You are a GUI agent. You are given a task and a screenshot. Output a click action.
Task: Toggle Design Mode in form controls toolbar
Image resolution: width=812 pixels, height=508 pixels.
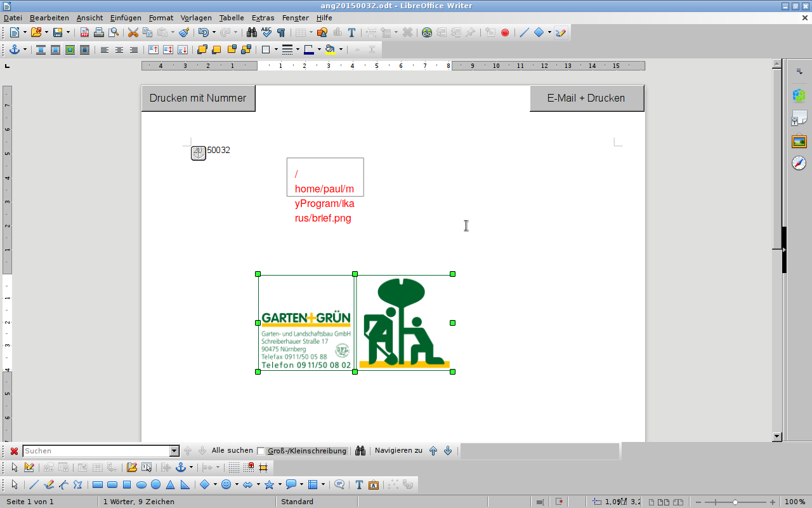(29, 467)
